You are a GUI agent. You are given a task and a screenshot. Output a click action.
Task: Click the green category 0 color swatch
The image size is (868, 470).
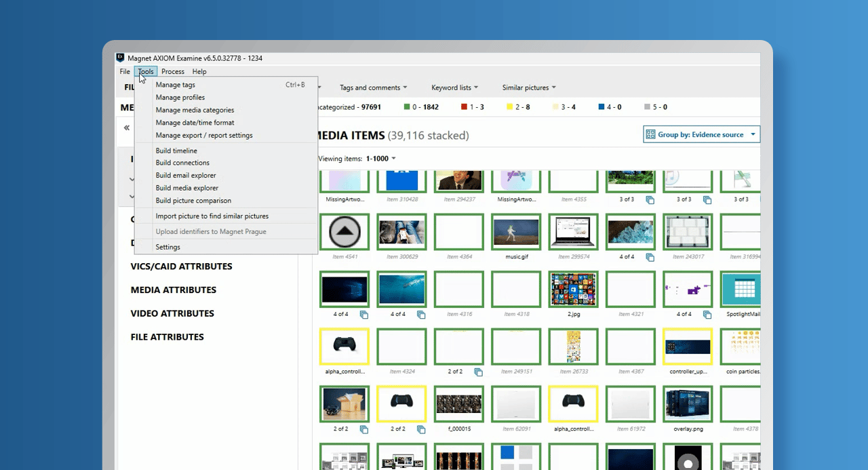tap(407, 107)
